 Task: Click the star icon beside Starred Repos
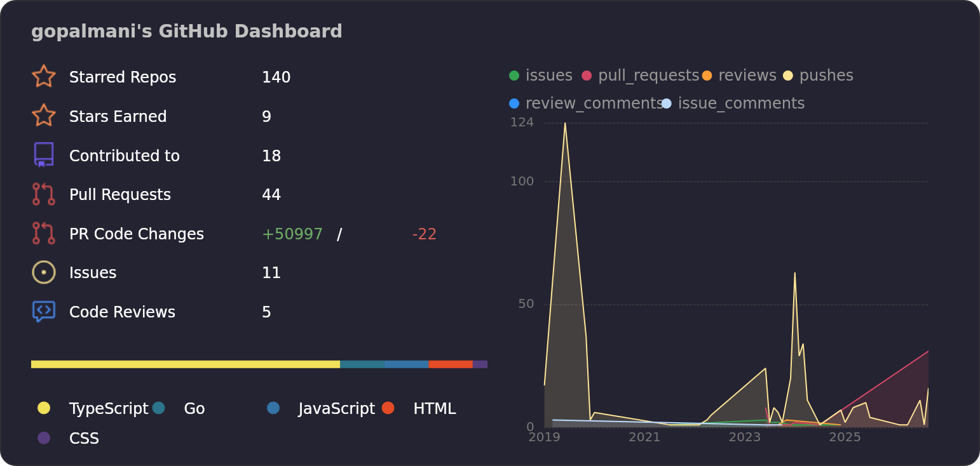coord(44,77)
